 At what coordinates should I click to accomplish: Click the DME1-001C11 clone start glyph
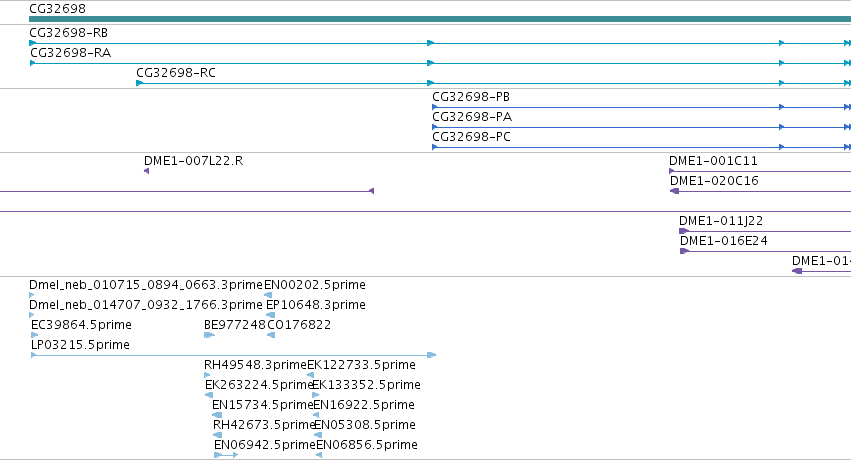[672, 171]
